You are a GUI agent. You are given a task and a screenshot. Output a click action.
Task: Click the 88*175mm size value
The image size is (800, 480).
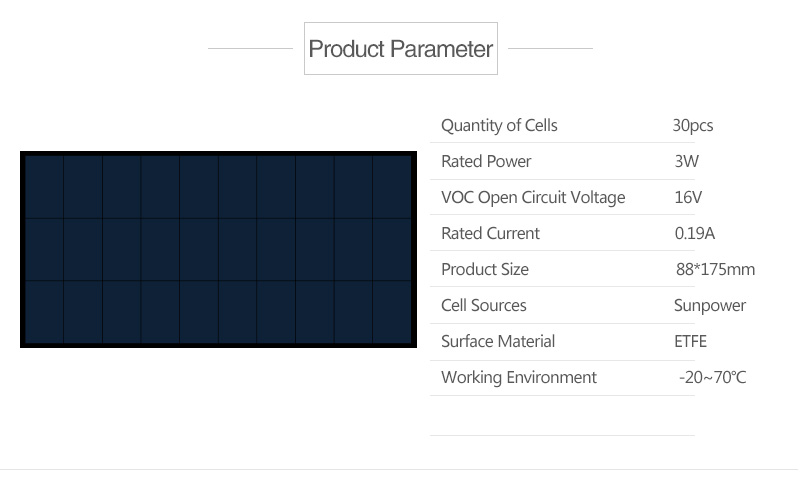click(x=715, y=269)
